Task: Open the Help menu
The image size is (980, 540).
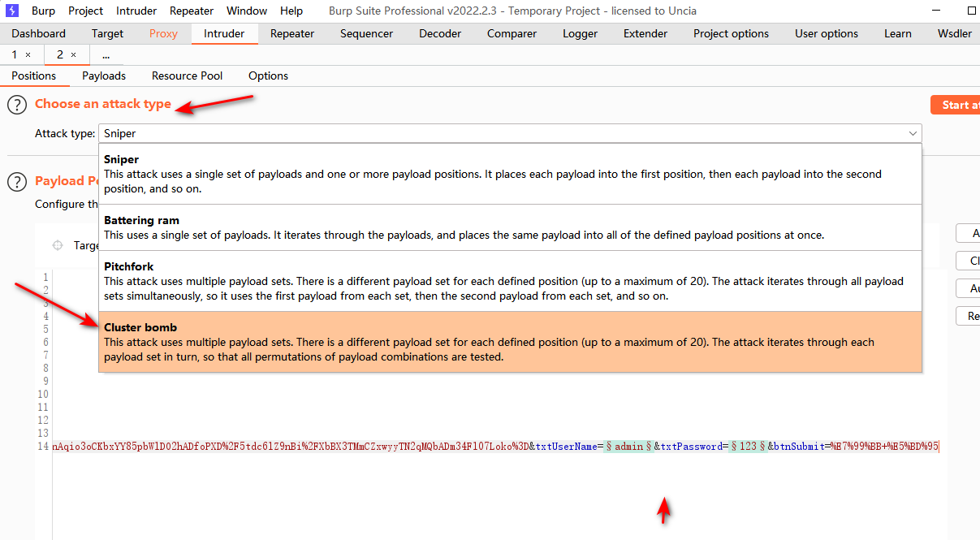Action: tap(291, 11)
